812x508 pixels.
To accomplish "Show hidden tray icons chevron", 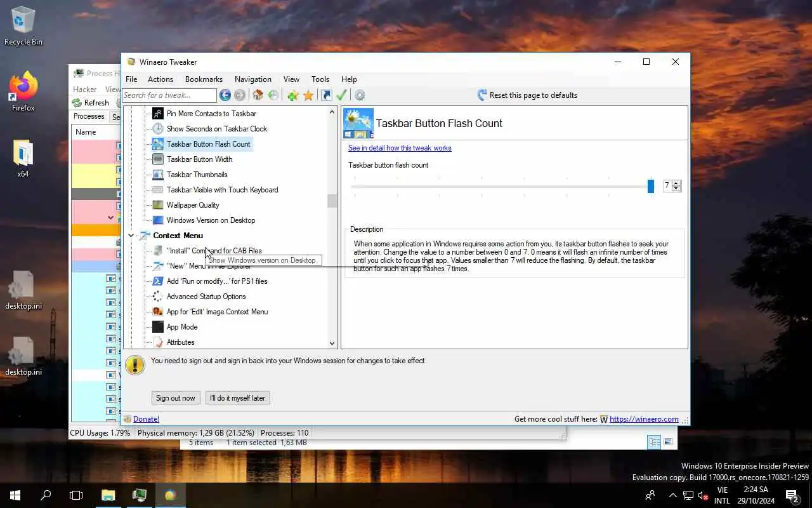I will coord(672,495).
